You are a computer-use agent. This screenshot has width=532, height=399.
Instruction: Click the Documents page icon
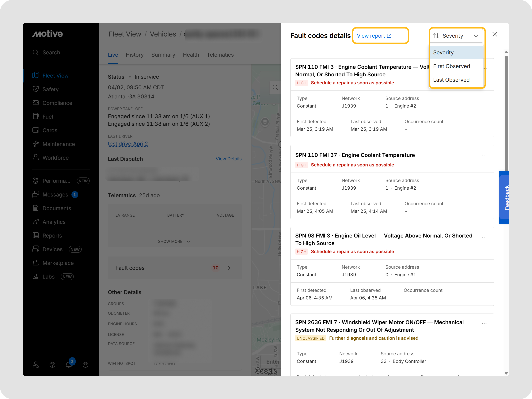tap(36, 208)
